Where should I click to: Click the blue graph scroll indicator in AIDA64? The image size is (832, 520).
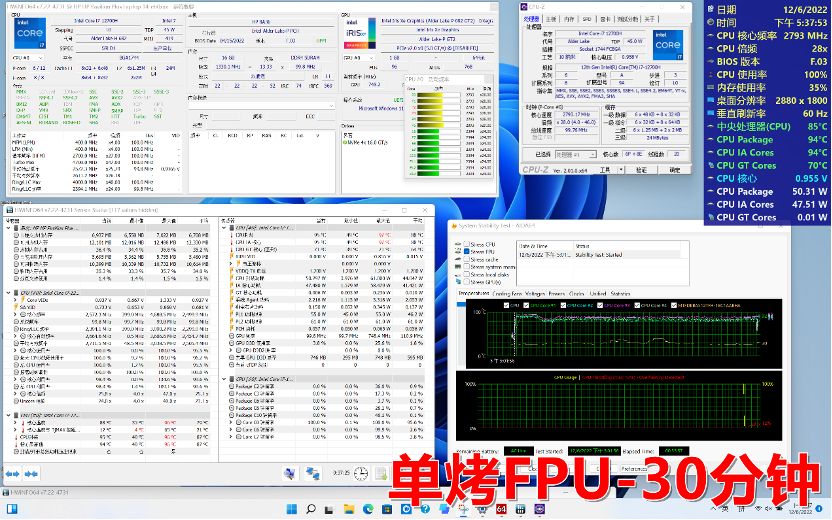click(461, 304)
